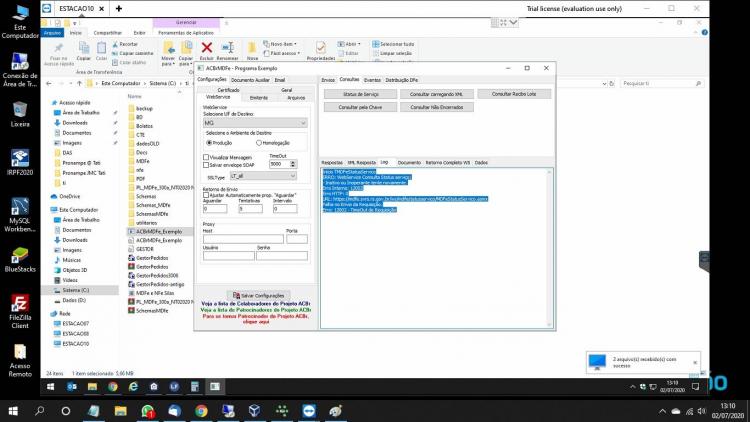Click Fixar no Acesso rápido pin icon
Viewport: 750px width, 422px height.
59,48
